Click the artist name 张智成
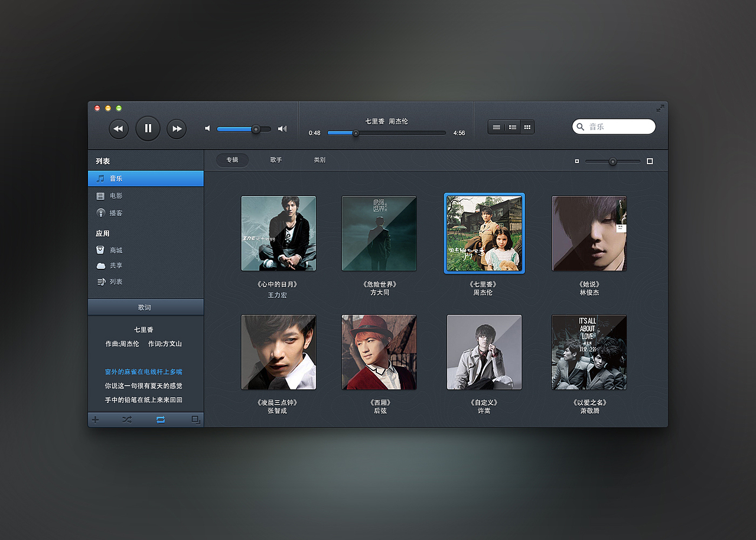 [x=277, y=411]
